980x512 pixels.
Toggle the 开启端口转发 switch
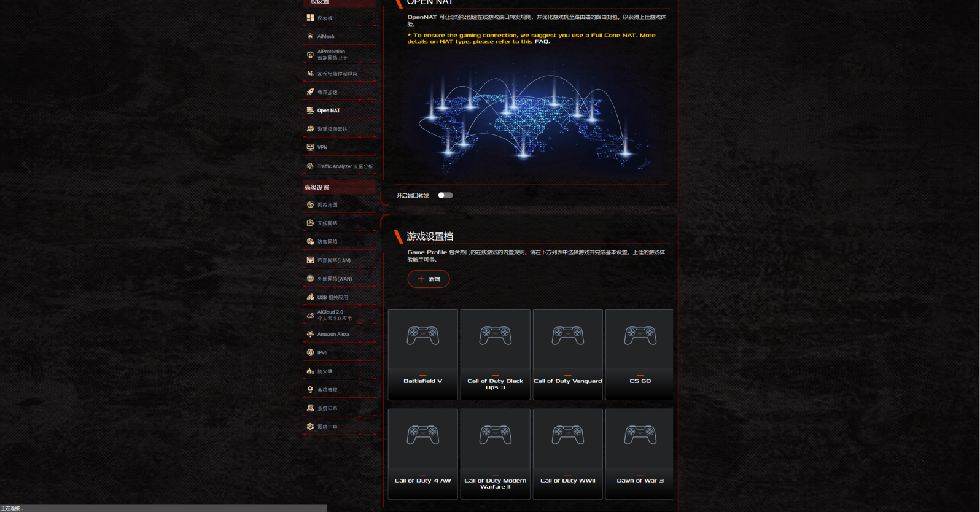click(445, 195)
